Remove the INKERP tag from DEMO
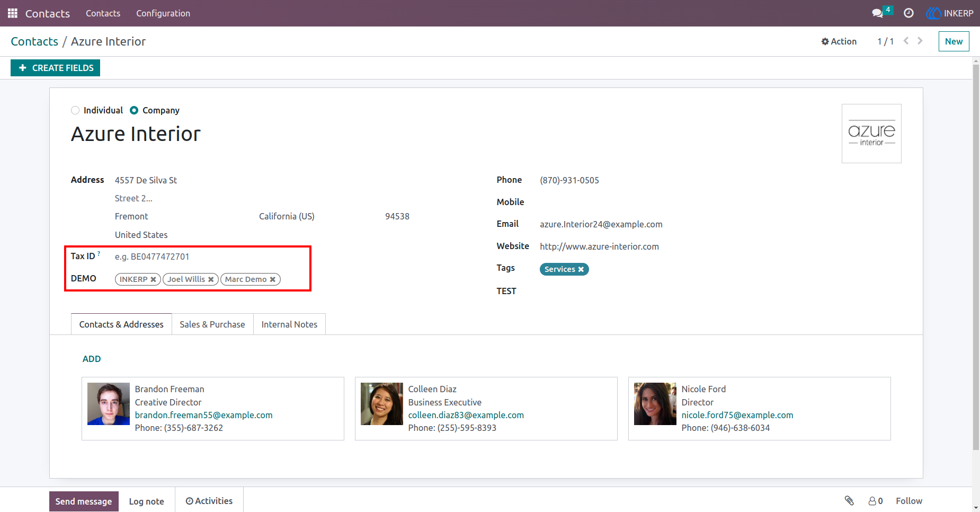Image resolution: width=980 pixels, height=512 pixels. pyautogui.click(x=153, y=279)
